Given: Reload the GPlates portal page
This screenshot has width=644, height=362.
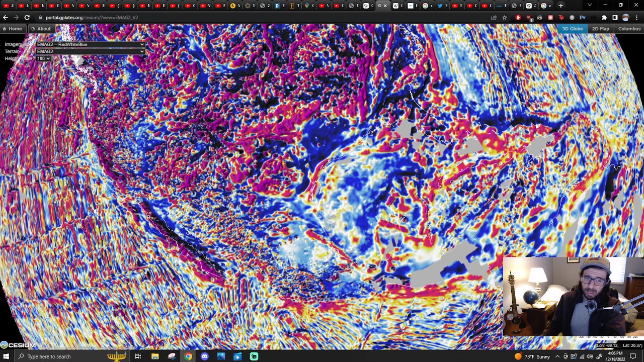Looking at the screenshot, I should pyautogui.click(x=27, y=18).
